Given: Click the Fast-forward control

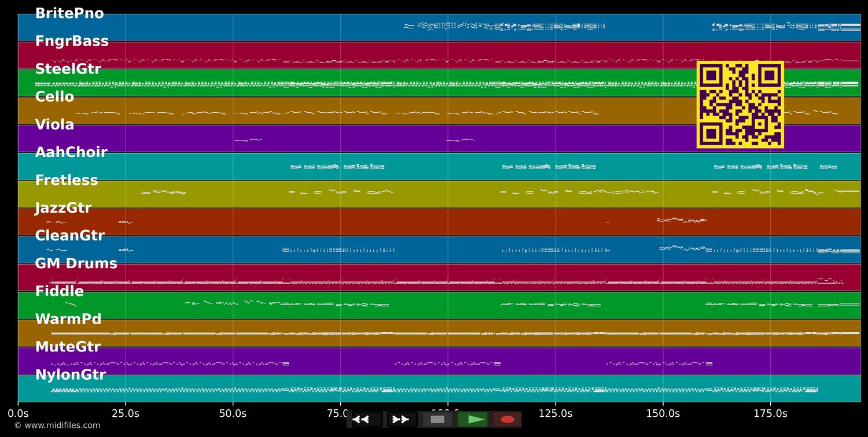Looking at the screenshot, I should [401, 419].
